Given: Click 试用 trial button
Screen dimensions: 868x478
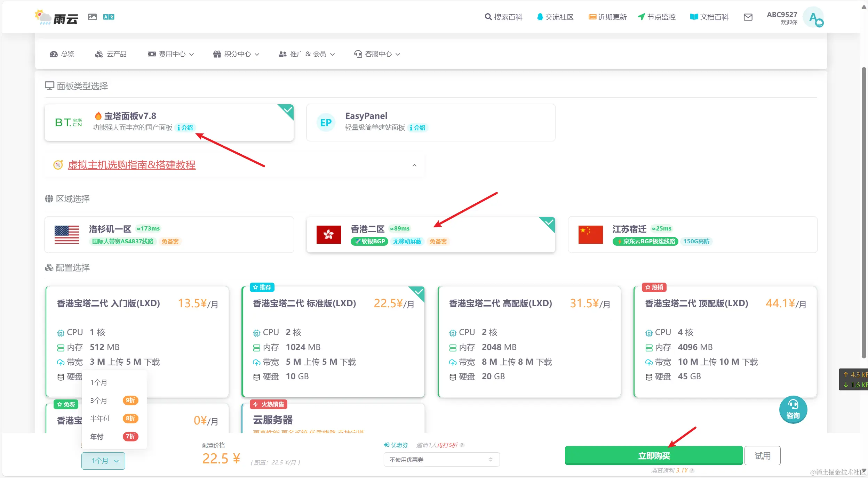Looking at the screenshot, I should pyautogui.click(x=763, y=456).
